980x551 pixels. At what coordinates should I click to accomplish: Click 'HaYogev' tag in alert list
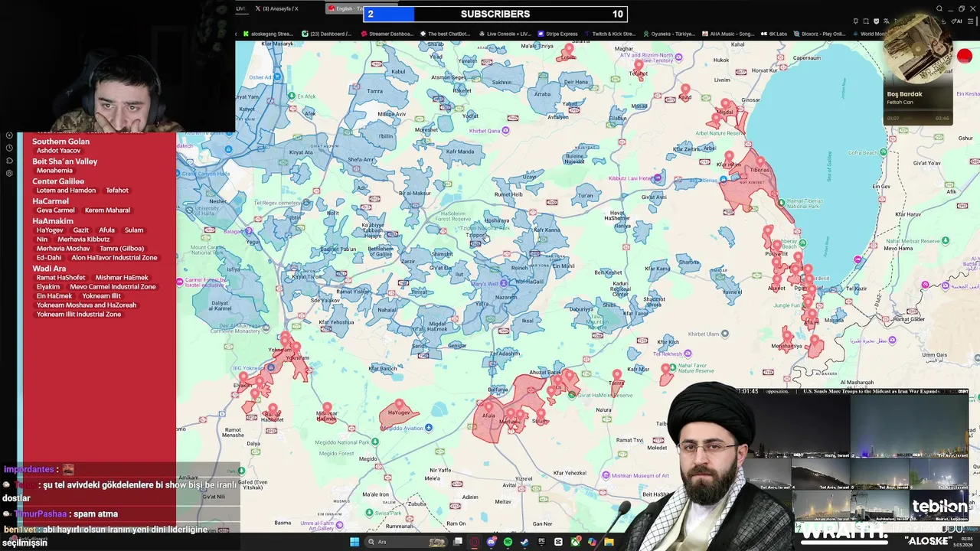(50, 230)
